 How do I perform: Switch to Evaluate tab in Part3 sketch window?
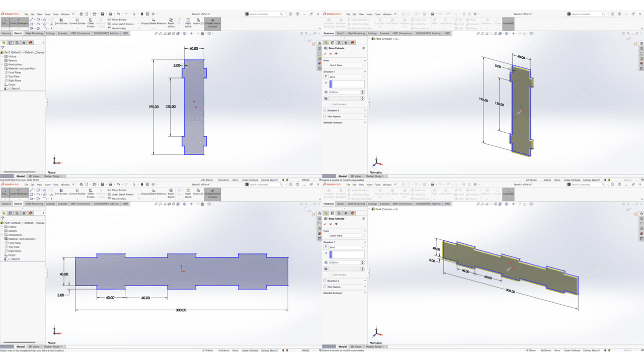(62, 33)
